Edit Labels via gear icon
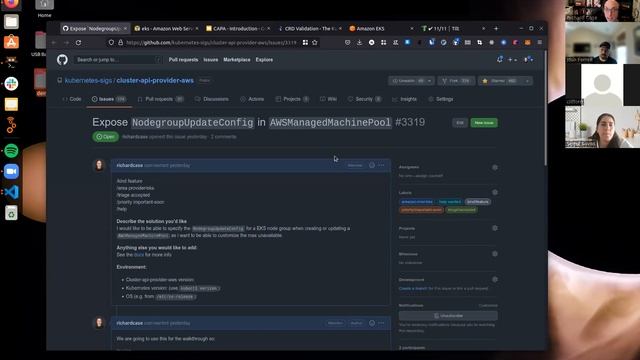Image resolution: width=640 pixels, height=360 pixels. [495, 192]
